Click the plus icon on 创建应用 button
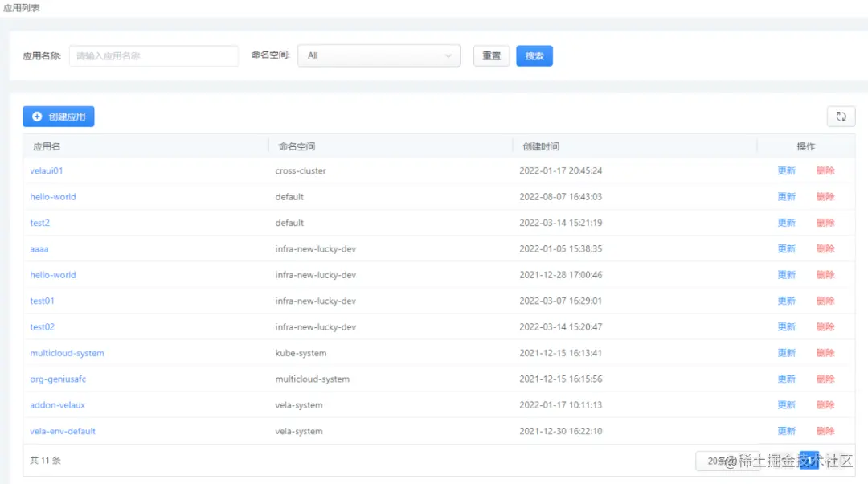 (35, 116)
